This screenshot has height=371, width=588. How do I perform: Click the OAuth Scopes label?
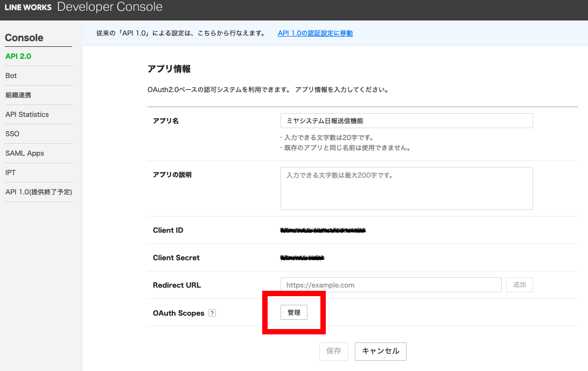pyautogui.click(x=179, y=313)
